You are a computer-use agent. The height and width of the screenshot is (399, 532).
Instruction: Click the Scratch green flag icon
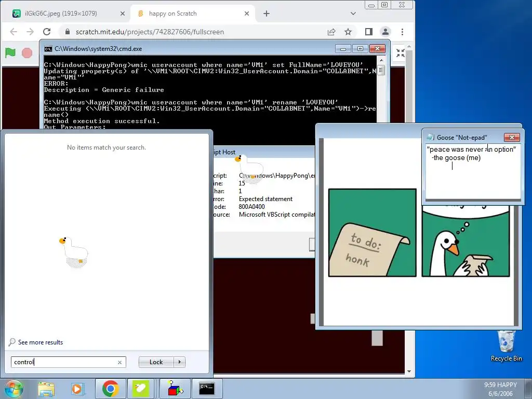10,52
